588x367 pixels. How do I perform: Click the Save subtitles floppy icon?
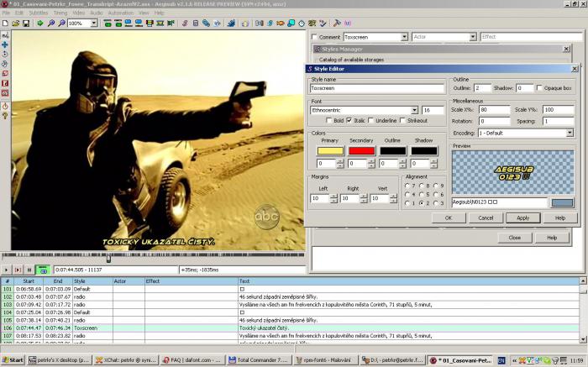pos(26,24)
